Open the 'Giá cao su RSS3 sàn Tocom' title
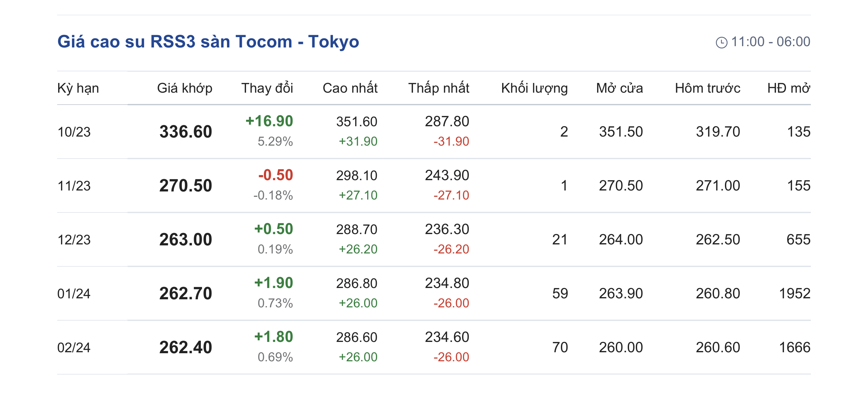This screenshot has height=401, width=868. tap(208, 42)
